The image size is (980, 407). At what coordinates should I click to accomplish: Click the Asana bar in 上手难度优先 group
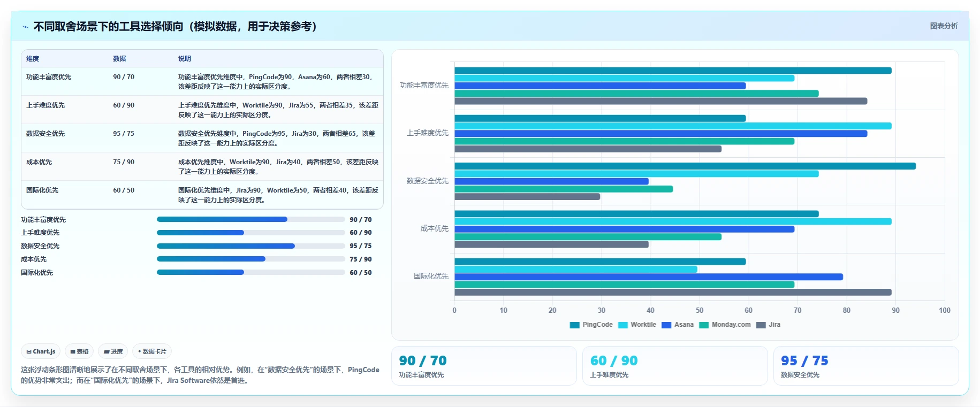tap(660, 134)
